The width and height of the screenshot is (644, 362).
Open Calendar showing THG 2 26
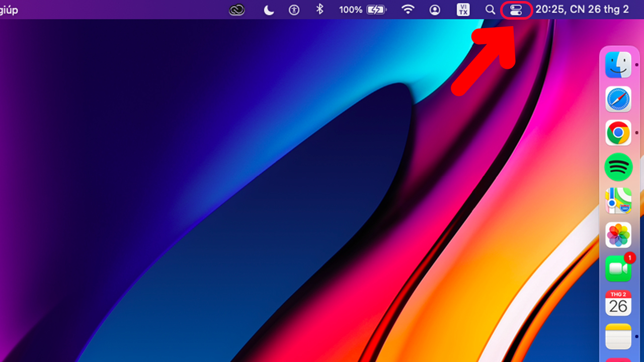618,303
